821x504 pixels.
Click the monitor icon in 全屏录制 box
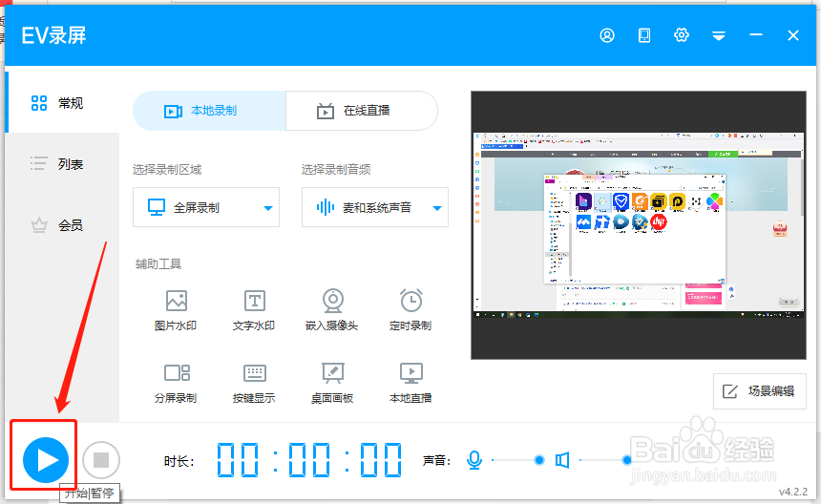pos(156,207)
